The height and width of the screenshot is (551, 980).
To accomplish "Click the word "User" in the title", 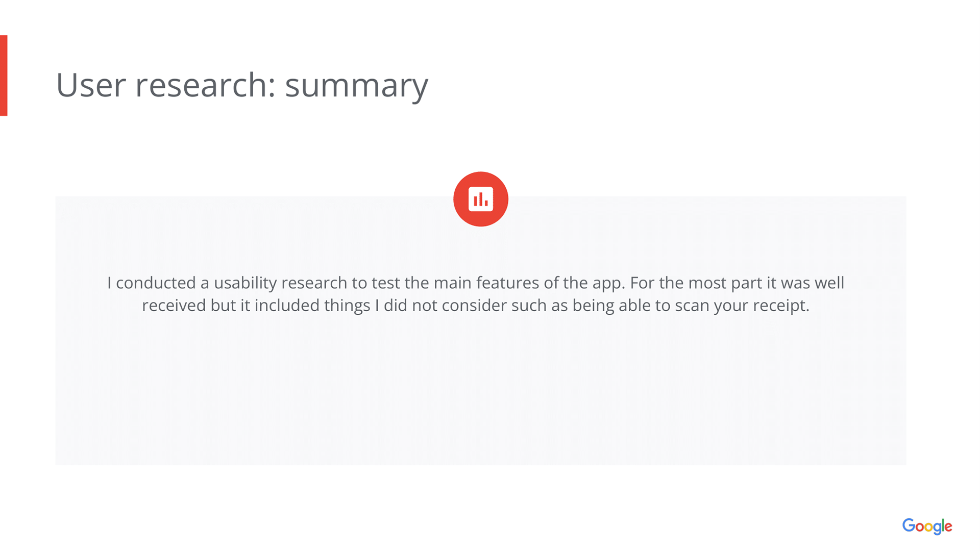I will pyautogui.click(x=91, y=85).
